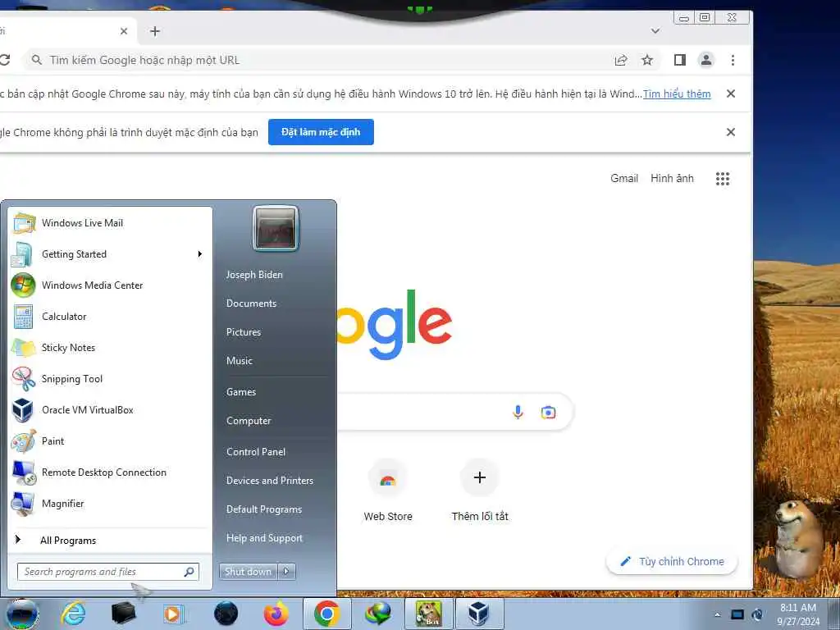The height and width of the screenshot is (630, 840).
Task: Open Chrome's three-dot menu
Action: point(733,60)
